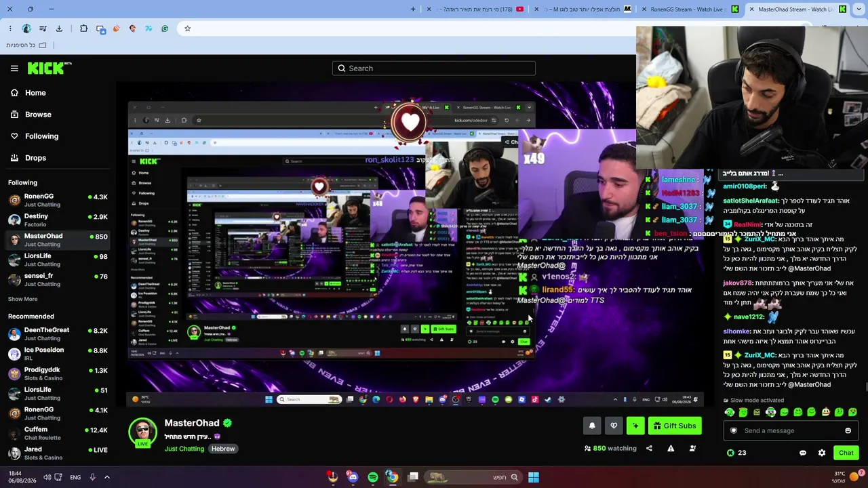The image size is (868, 488).
Task: Click the Grammarly extension icon
Action: pyautogui.click(x=165, y=28)
